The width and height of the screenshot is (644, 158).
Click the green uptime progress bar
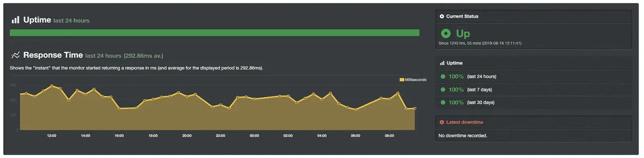pos(215,33)
